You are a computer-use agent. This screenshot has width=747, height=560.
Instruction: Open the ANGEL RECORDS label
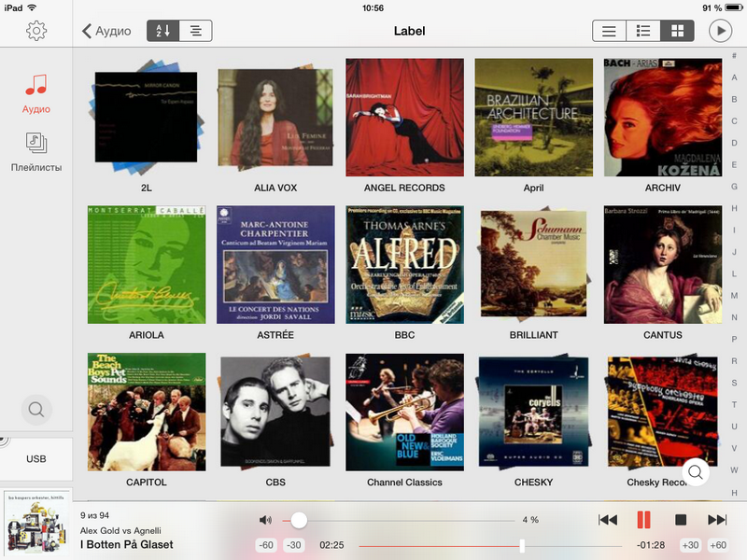click(404, 118)
